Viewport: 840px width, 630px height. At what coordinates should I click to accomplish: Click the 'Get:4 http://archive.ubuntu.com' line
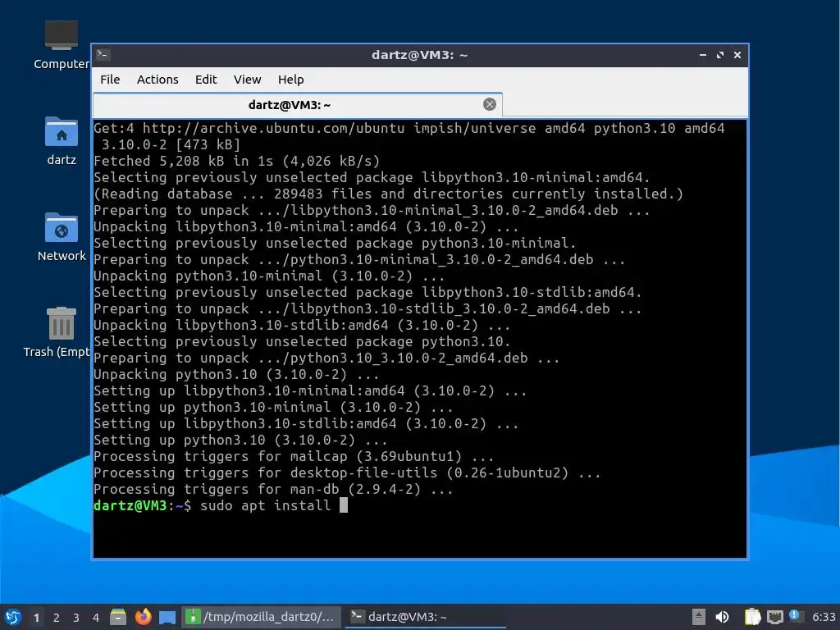(409, 128)
